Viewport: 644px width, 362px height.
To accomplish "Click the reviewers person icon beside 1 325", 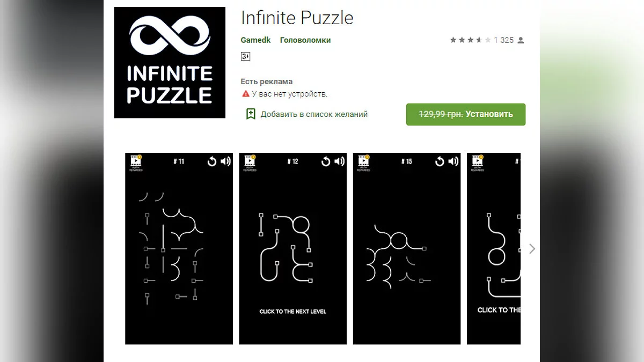I will coord(521,40).
